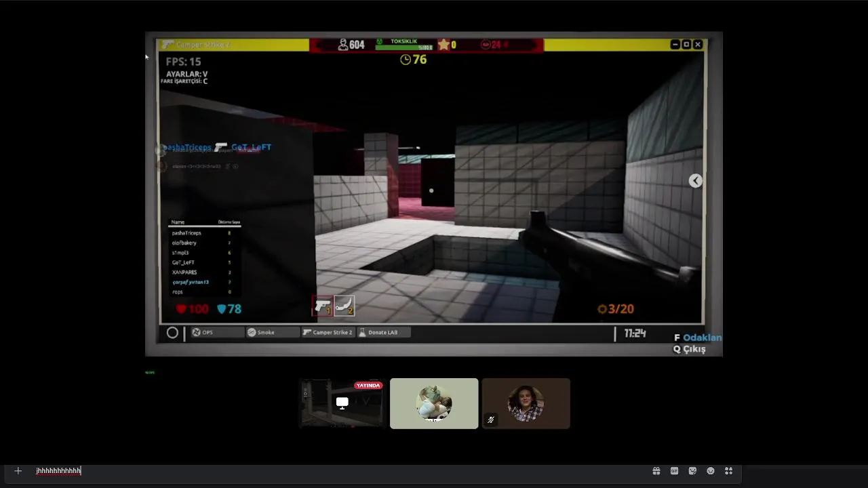Open the sticker picker
This screenshot has height=488, width=868.
[692, 471]
